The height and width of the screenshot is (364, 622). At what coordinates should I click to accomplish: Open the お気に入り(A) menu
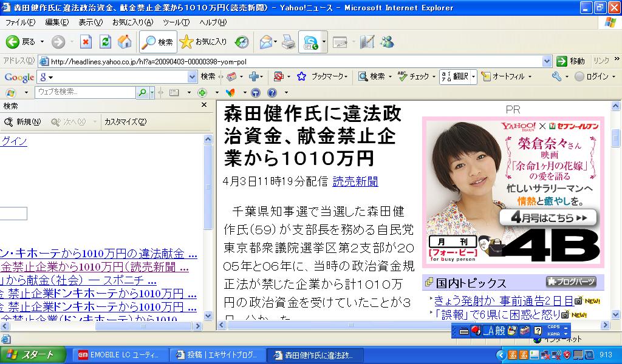(x=132, y=22)
